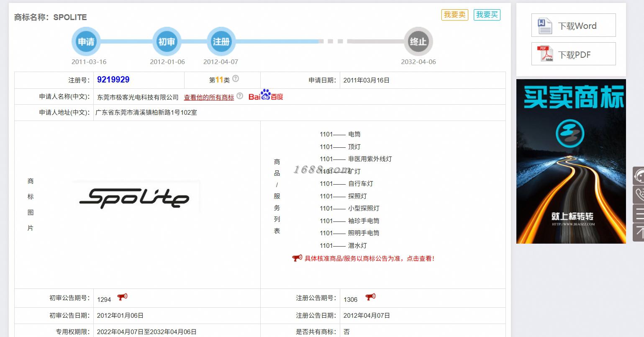Viewport: 644px width, 337px height.
Task: Click the 我要买 button
Action: (487, 15)
